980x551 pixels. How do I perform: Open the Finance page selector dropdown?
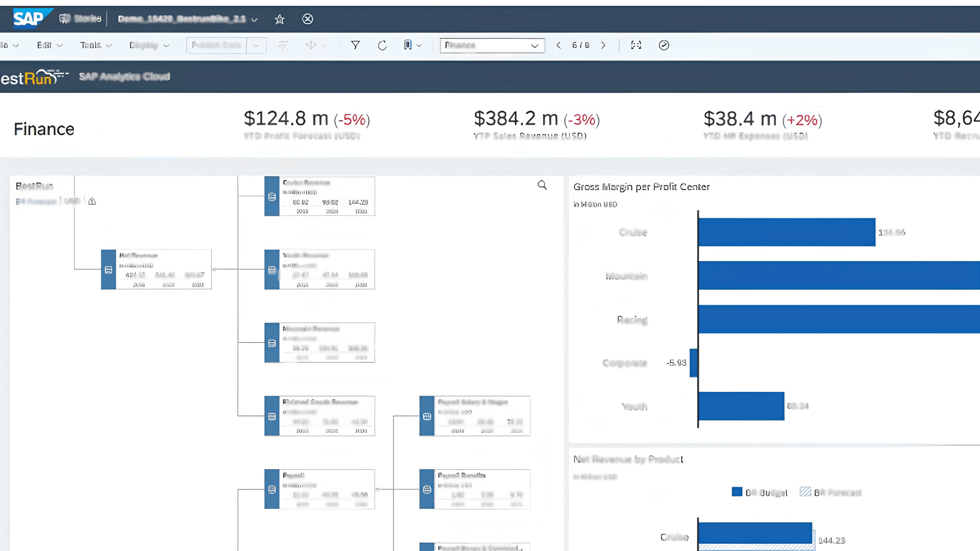pyautogui.click(x=492, y=45)
